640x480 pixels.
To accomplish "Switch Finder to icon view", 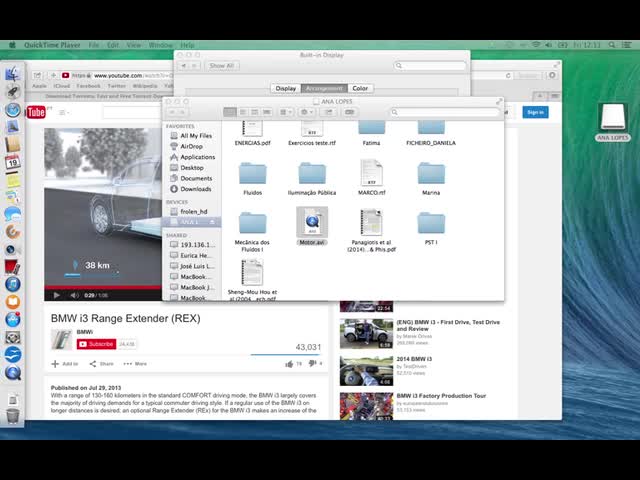I will point(229,112).
